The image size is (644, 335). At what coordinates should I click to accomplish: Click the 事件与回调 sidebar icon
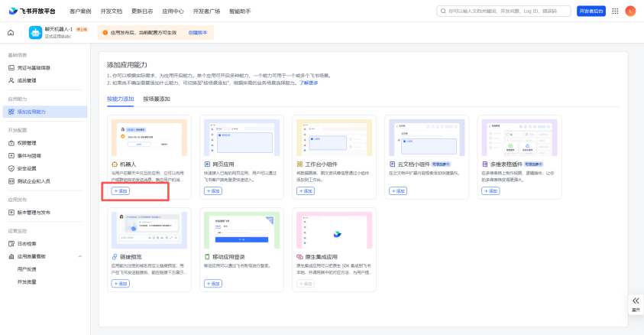tap(11, 156)
